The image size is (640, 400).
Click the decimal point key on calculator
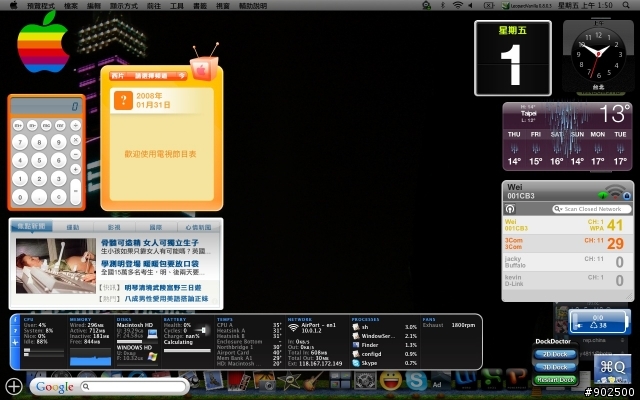39,197
